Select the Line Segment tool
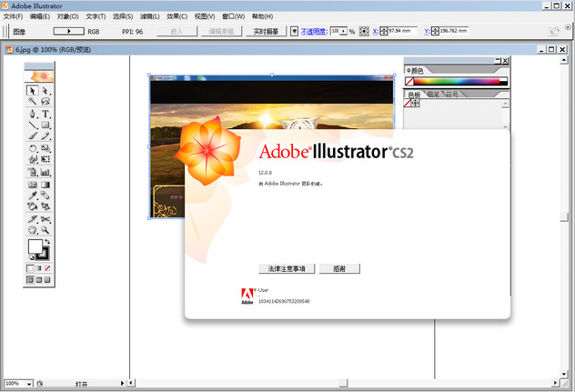 32,125
